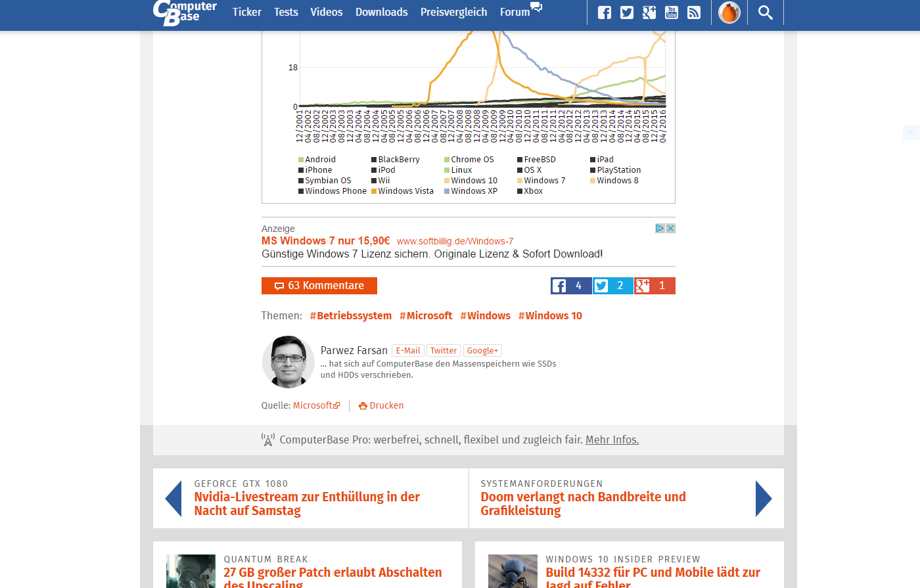Viewport: 920px width, 588px height.
Task: Open the Doom verlangt nach Bandbreite article
Action: (584, 504)
